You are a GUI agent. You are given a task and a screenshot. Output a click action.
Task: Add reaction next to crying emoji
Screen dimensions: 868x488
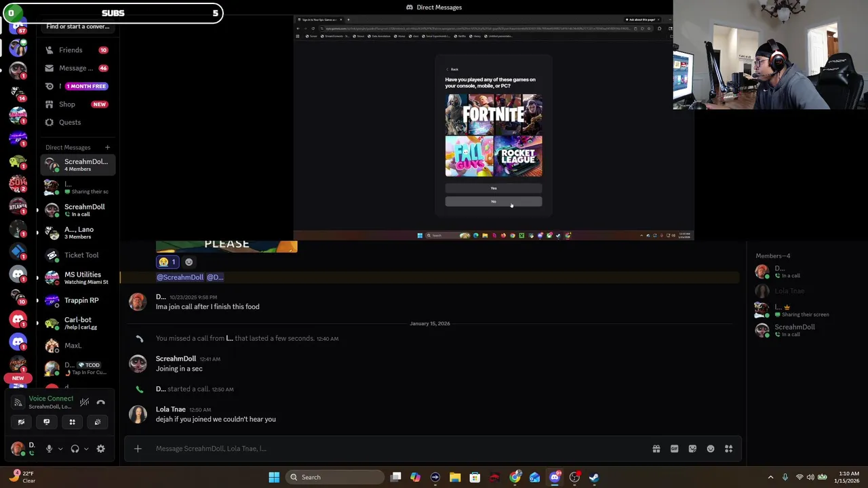pos(189,262)
